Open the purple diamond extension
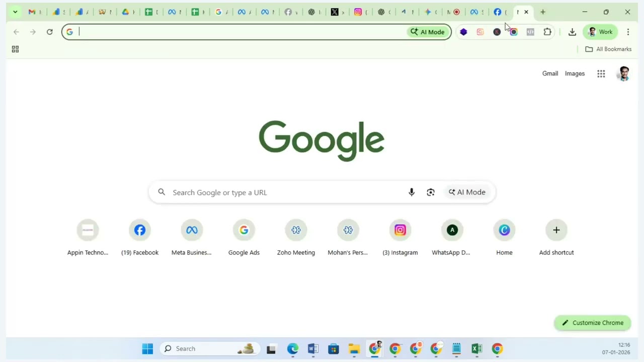This screenshot has height=362, width=644. pos(463,32)
